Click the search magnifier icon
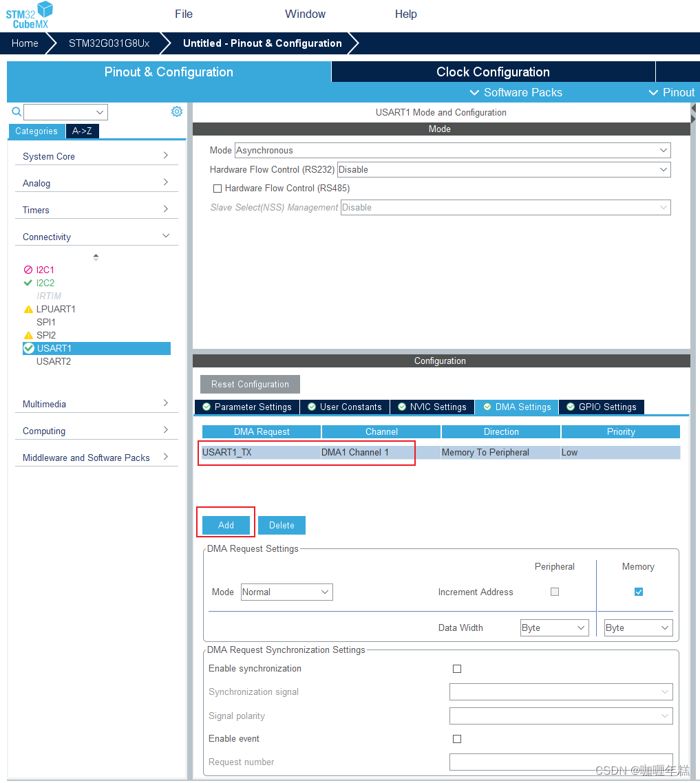This screenshot has width=700, height=783. point(17,111)
